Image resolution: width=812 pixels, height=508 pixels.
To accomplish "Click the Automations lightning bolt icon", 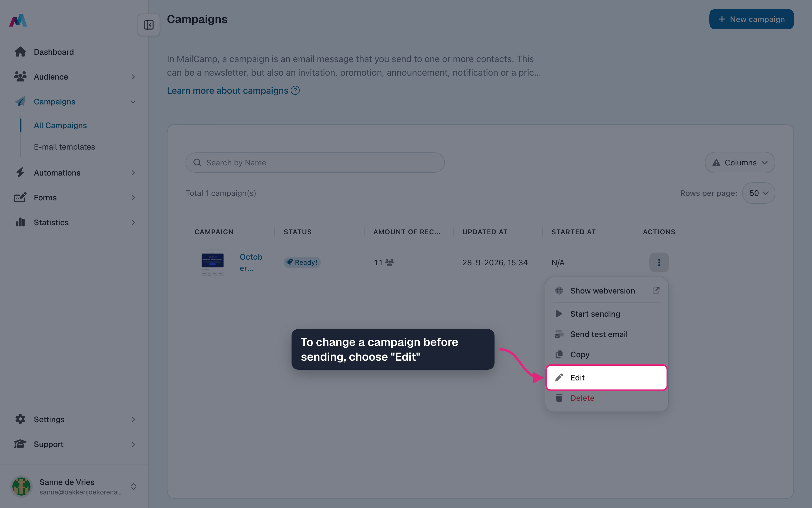I will pos(20,172).
